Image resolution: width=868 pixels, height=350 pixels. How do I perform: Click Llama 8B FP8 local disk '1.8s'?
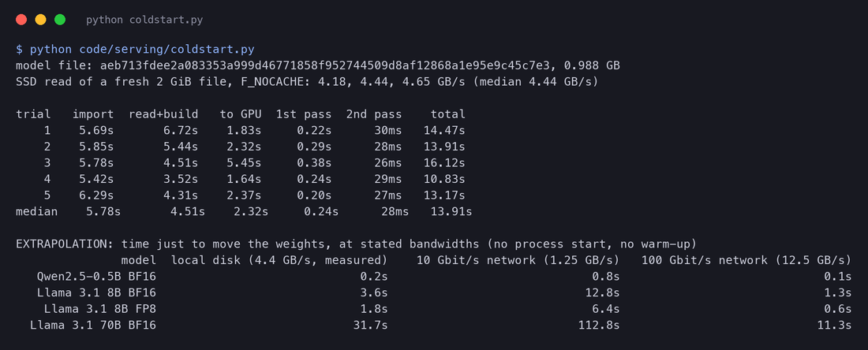point(374,309)
